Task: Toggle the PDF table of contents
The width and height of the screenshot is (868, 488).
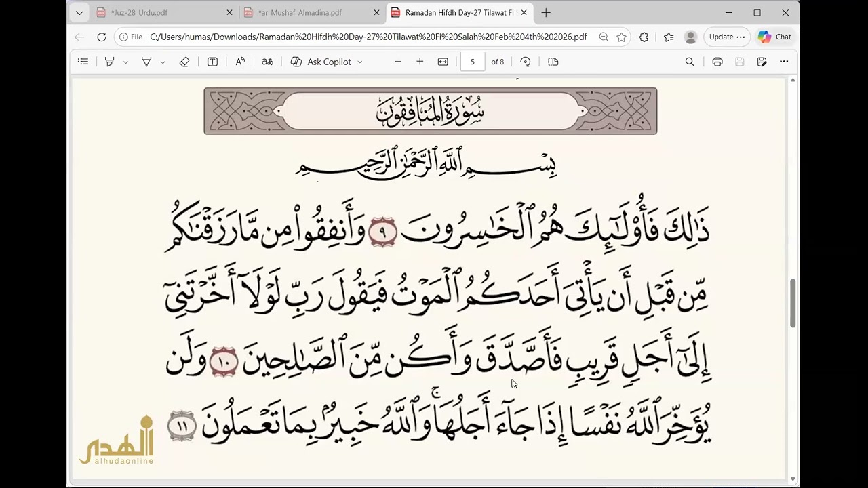Action: click(x=83, y=62)
